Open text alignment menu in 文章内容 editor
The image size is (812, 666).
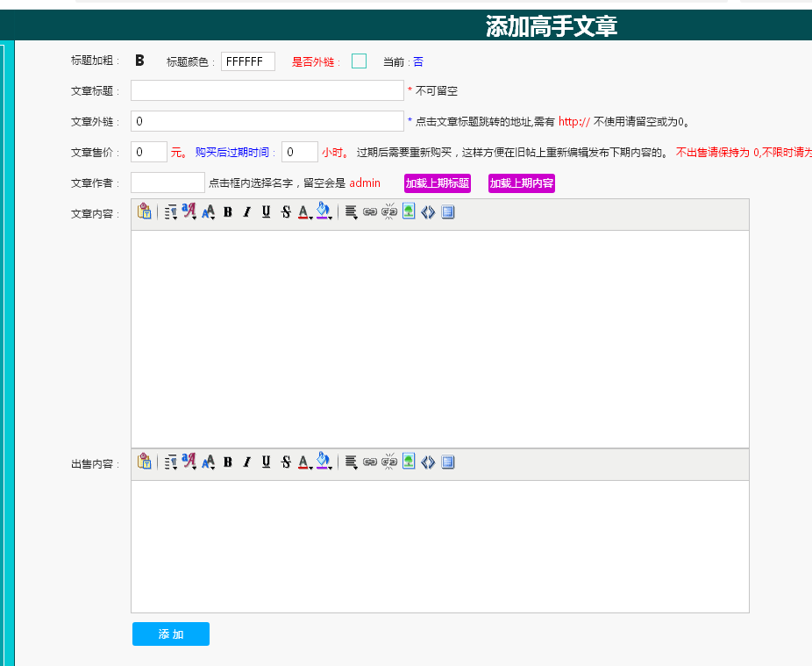click(x=351, y=212)
